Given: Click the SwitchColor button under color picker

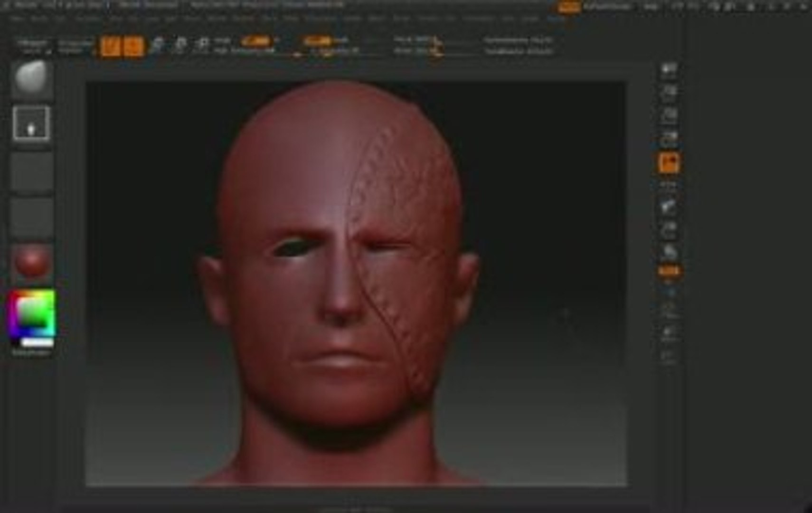Looking at the screenshot, I should tap(31, 353).
